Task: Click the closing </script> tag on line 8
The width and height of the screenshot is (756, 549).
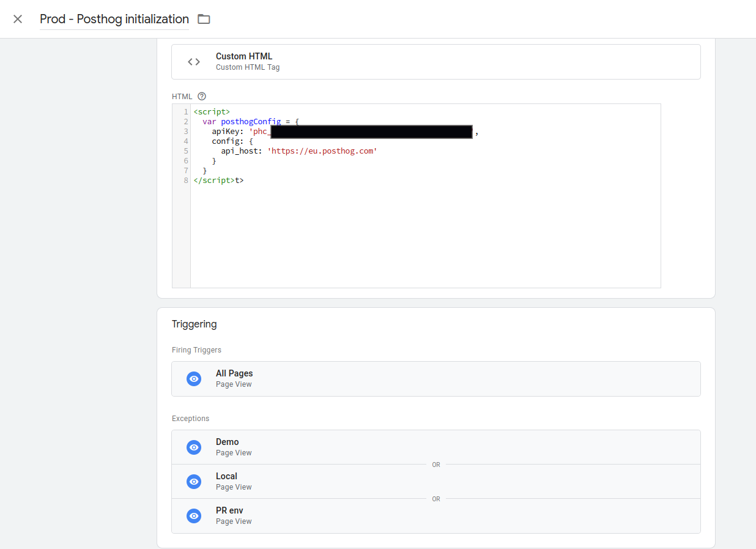Action: (x=214, y=181)
